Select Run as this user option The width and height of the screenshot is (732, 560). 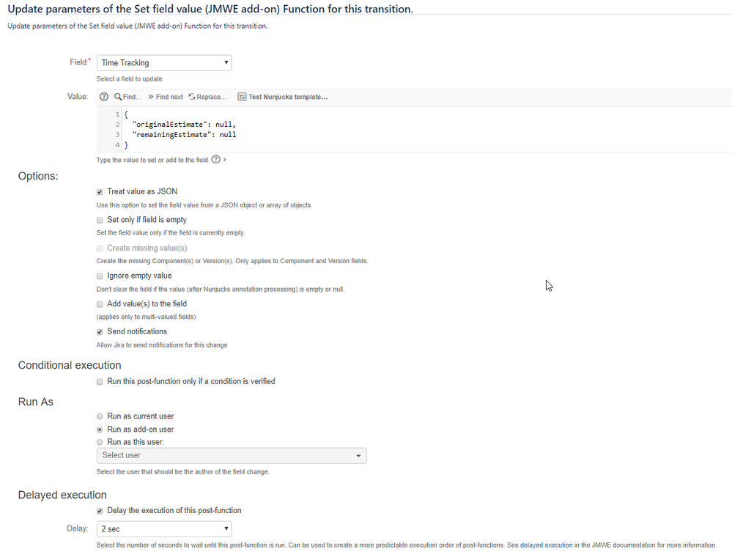100,442
